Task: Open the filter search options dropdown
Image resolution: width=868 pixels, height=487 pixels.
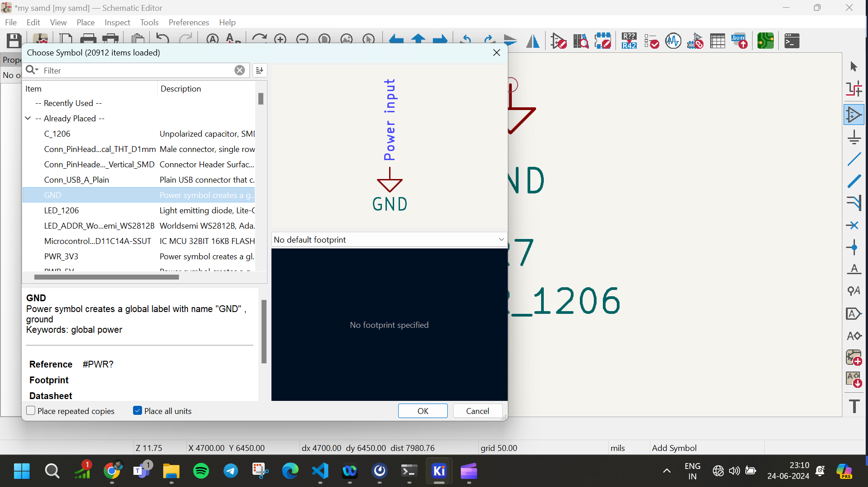Action: point(32,70)
